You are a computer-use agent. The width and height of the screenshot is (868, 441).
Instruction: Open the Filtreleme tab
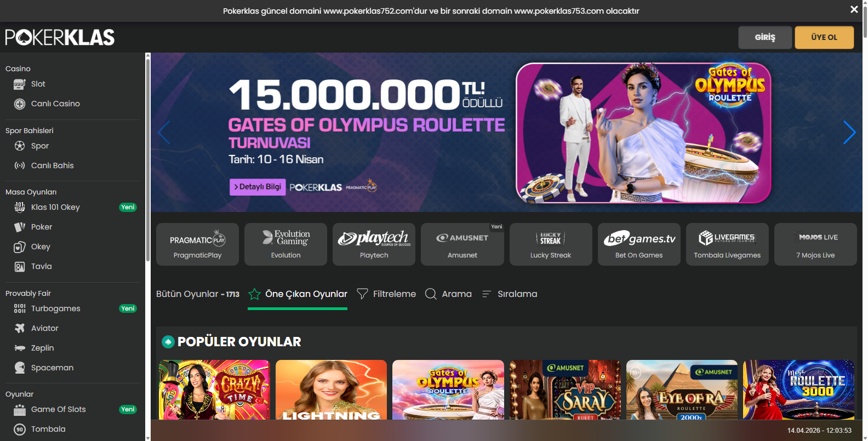point(386,294)
